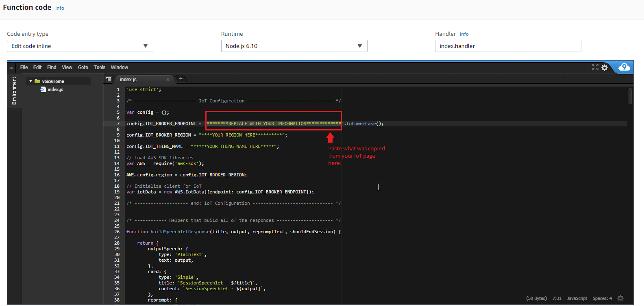This screenshot has width=644, height=306.
Task: Open the Find menu
Action: (x=52, y=67)
